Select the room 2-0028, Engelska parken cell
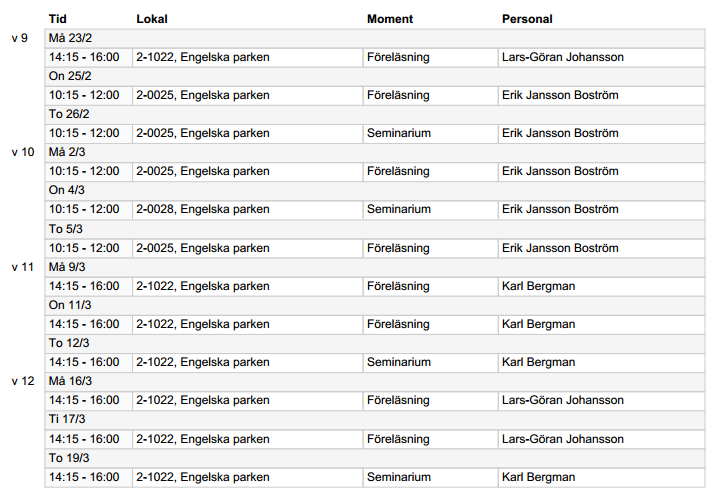 click(247, 209)
